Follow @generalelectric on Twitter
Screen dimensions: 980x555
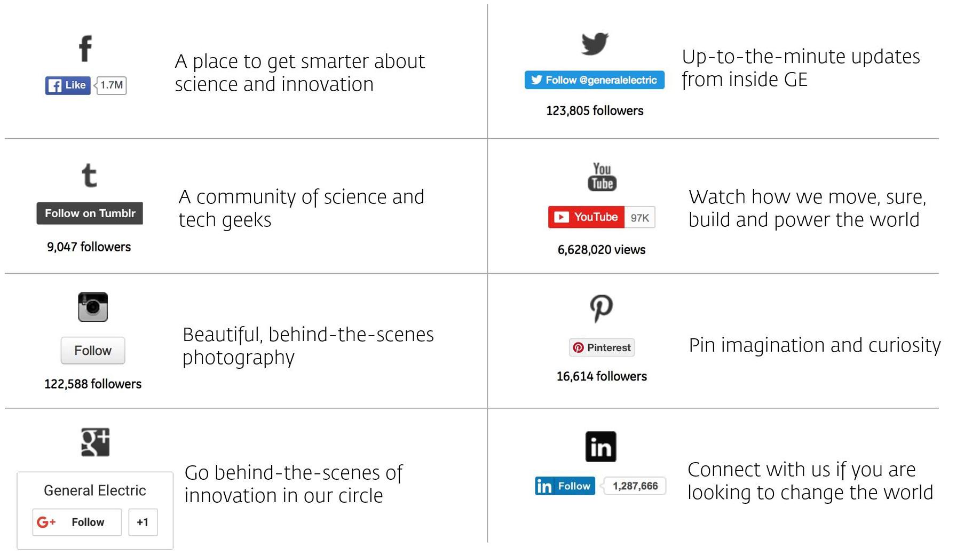[x=594, y=80]
